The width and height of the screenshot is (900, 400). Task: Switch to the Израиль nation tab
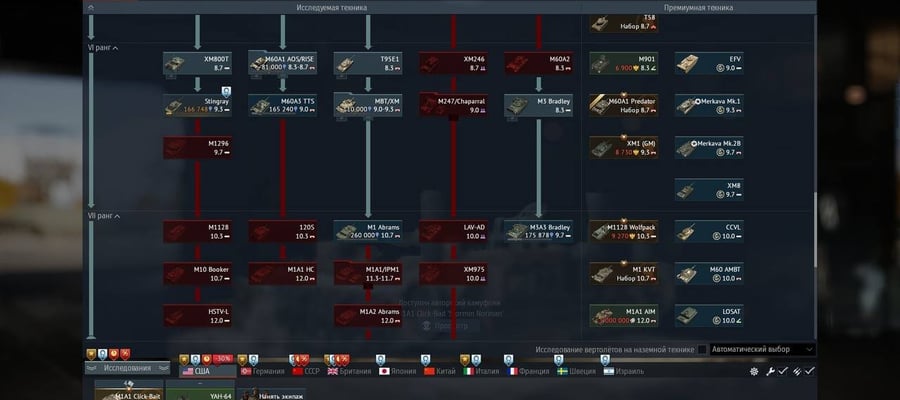pyautogui.click(x=623, y=371)
